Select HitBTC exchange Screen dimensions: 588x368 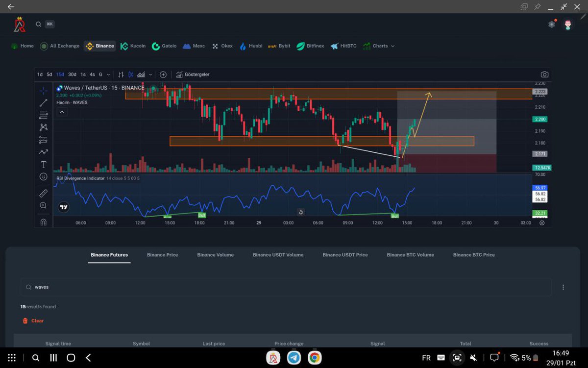(x=343, y=46)
